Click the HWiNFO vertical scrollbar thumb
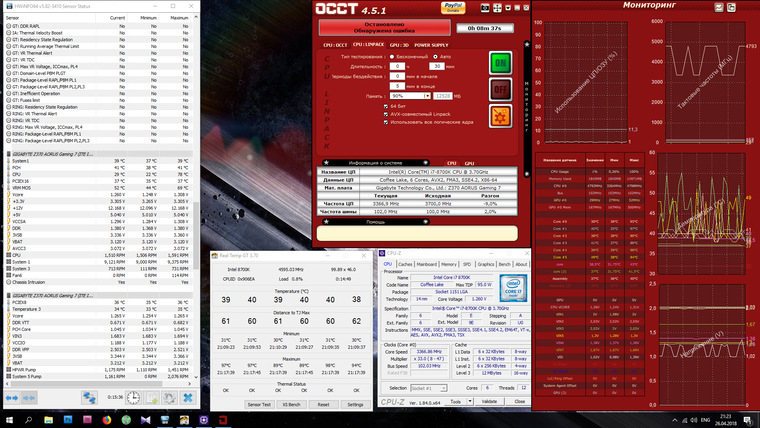760x428 pixels. 196,235
